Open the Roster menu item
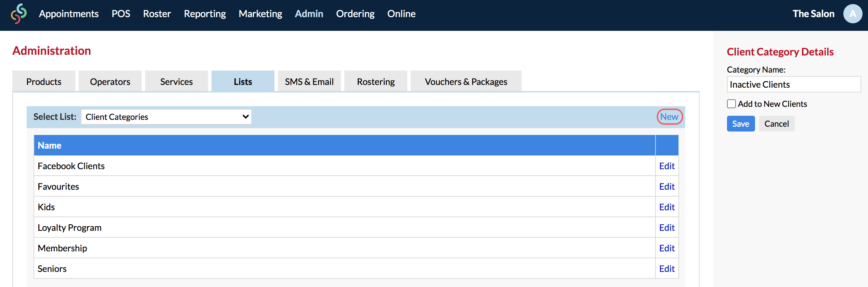Screen dimensions: 868x287 (x=157, y=14)
